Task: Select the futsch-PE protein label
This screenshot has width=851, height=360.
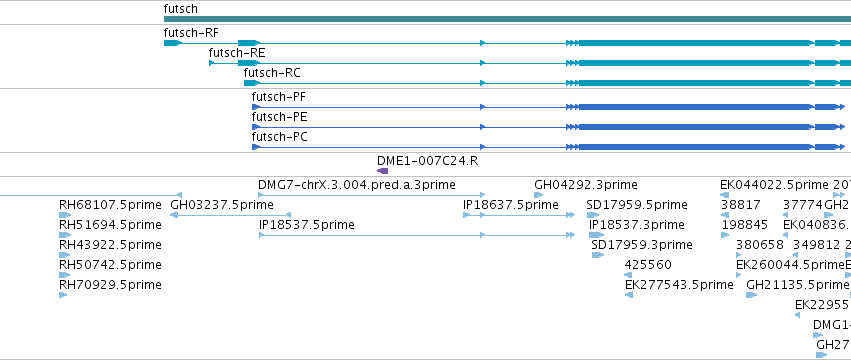Action: pyautogui.click(x=279, y=117)
